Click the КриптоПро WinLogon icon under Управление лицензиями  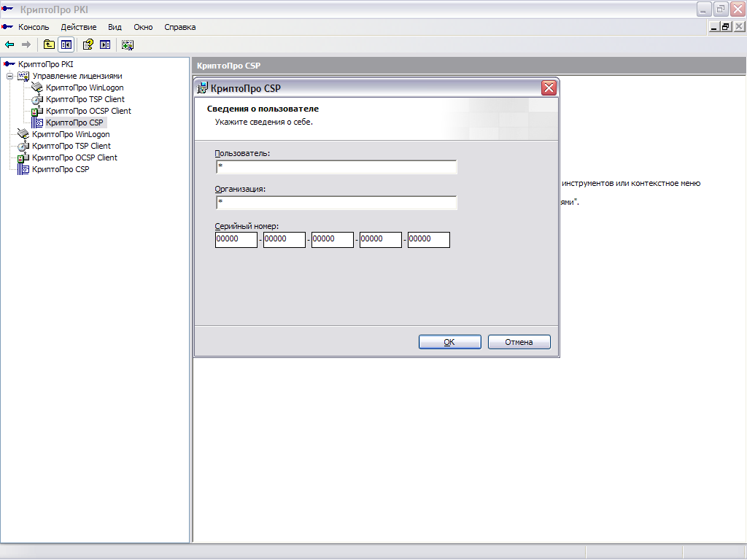click(x=37, y=87)
